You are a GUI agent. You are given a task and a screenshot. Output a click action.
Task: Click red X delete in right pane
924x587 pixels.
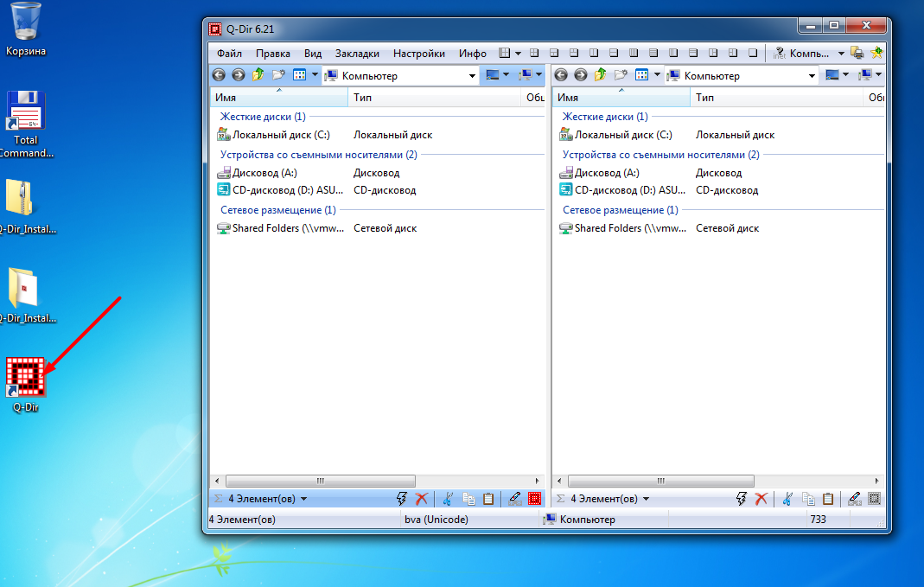(762, 499)
